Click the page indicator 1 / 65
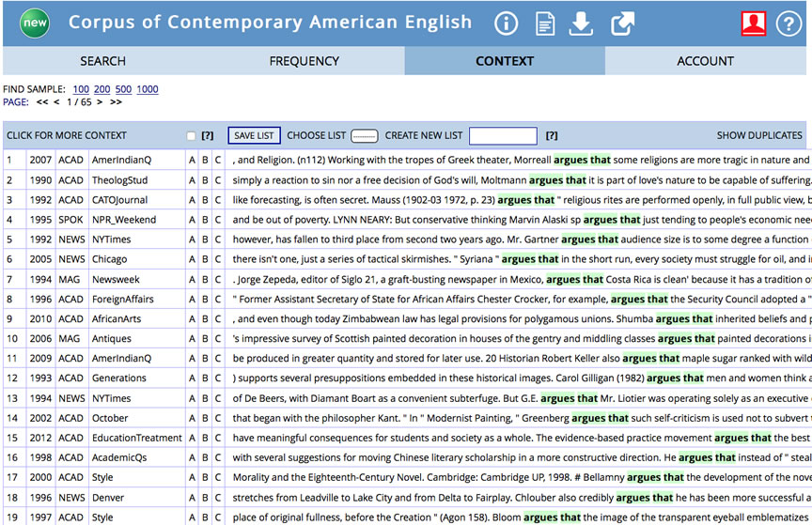The width and height of the screenshot is (812, 525). [79, 102]
